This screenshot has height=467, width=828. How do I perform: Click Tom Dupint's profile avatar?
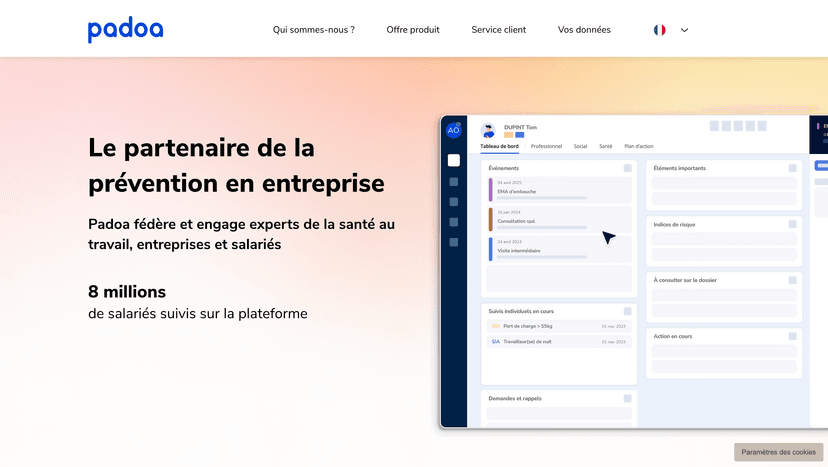488,130
